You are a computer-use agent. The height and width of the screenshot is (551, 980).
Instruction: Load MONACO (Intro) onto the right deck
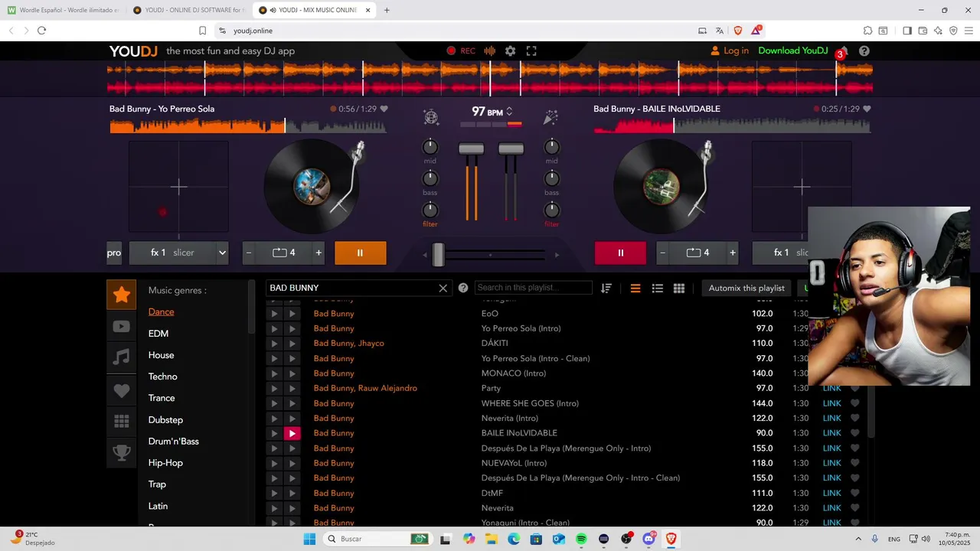tap(292, 373)
